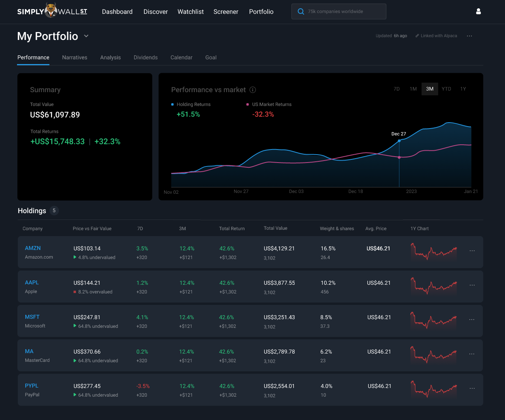The width and height of the screenshot is (505, 420).
Task: Switch to the Goal tab
Action: click(211, 57)
